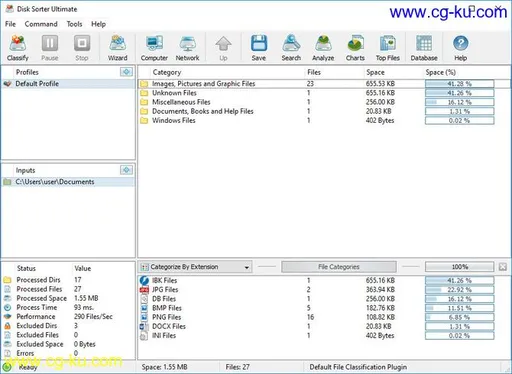The width and height of the screenshot is (512, 374).
Task: Click the Analyze toolbar icon
Action: (323, 48)
